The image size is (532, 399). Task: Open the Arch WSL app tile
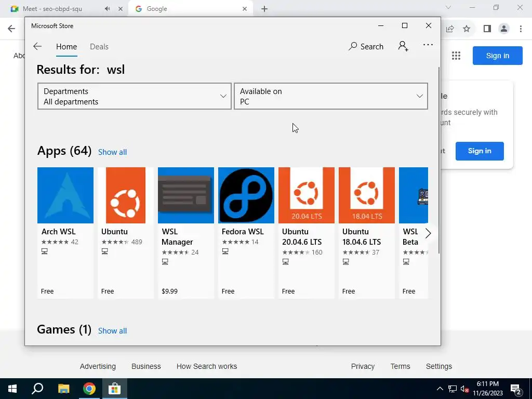coord(65,233)
